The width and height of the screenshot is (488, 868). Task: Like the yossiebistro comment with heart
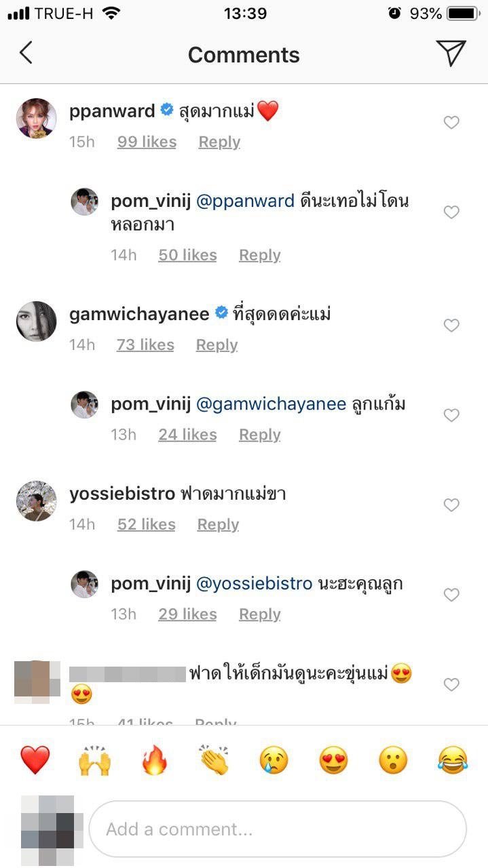tap(451, 505)
